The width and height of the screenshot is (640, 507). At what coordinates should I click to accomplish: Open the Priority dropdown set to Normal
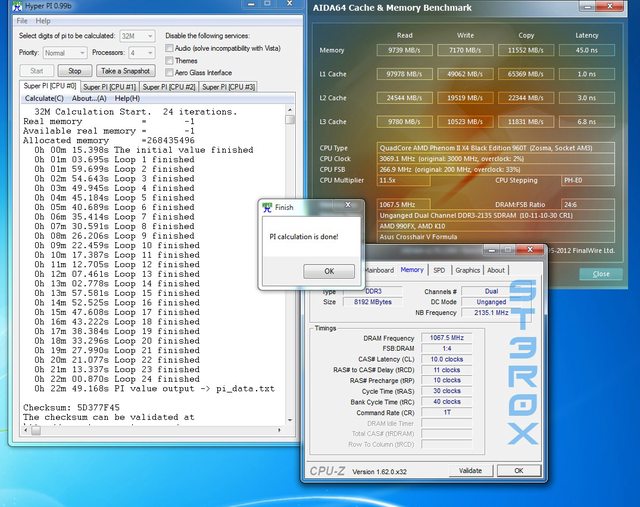pyautogui.click(x=64, y=53)
